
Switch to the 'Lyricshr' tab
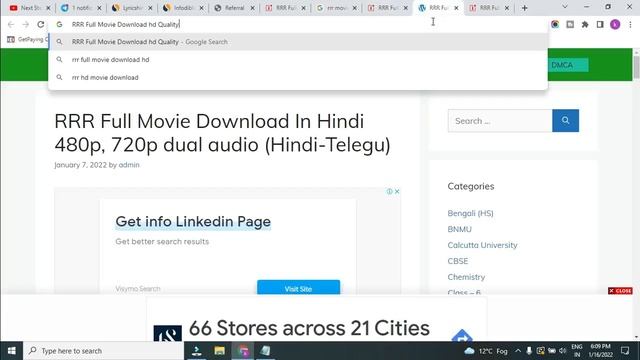point(132,8)
